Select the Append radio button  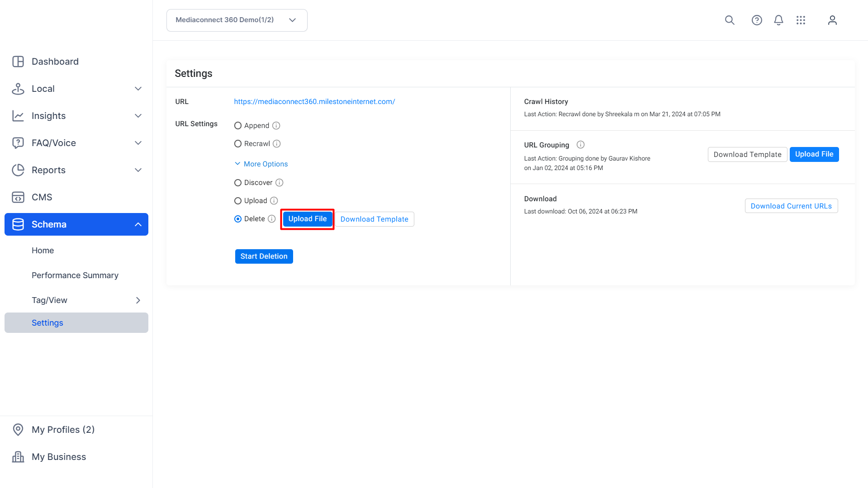pyautogui.click(x=238, y=126)
